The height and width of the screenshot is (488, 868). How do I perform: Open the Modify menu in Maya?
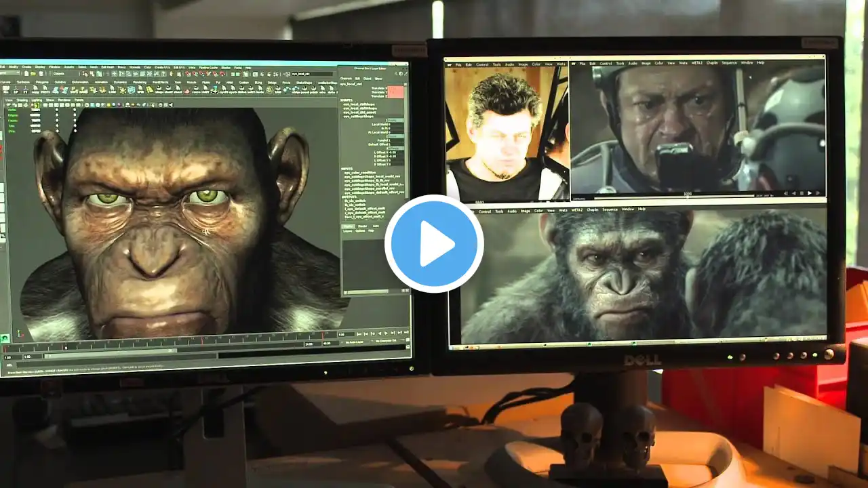pos(14,67)
